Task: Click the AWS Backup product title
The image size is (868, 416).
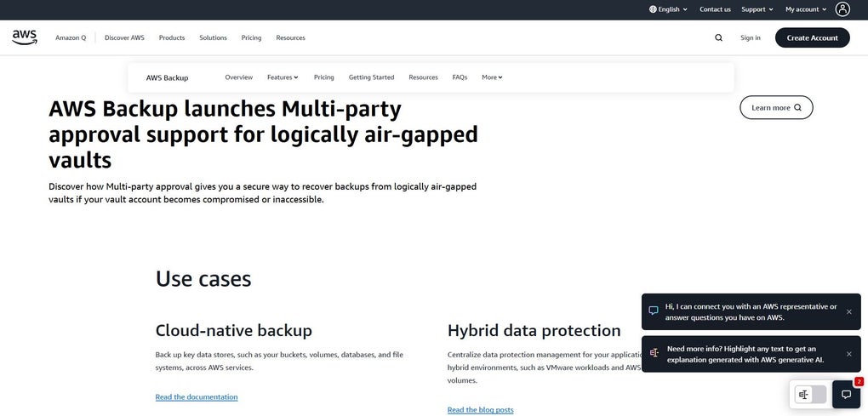Action: [x=167, y=78]
